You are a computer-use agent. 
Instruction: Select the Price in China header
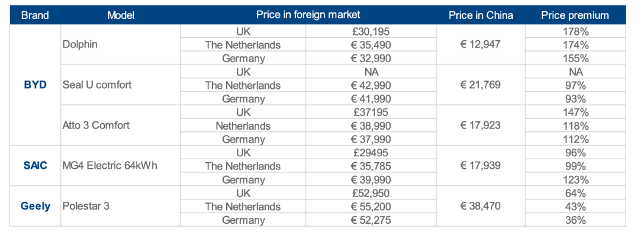[481, 15]
